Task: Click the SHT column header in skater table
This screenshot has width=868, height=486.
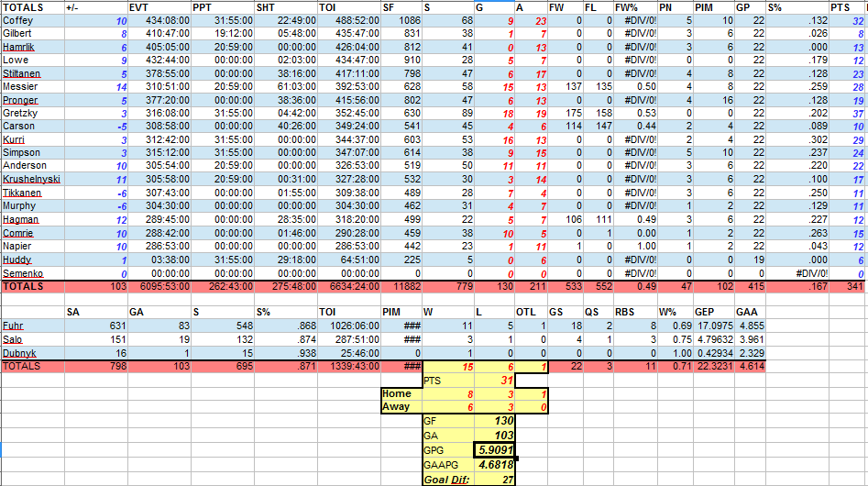Action: click(286, 7)
